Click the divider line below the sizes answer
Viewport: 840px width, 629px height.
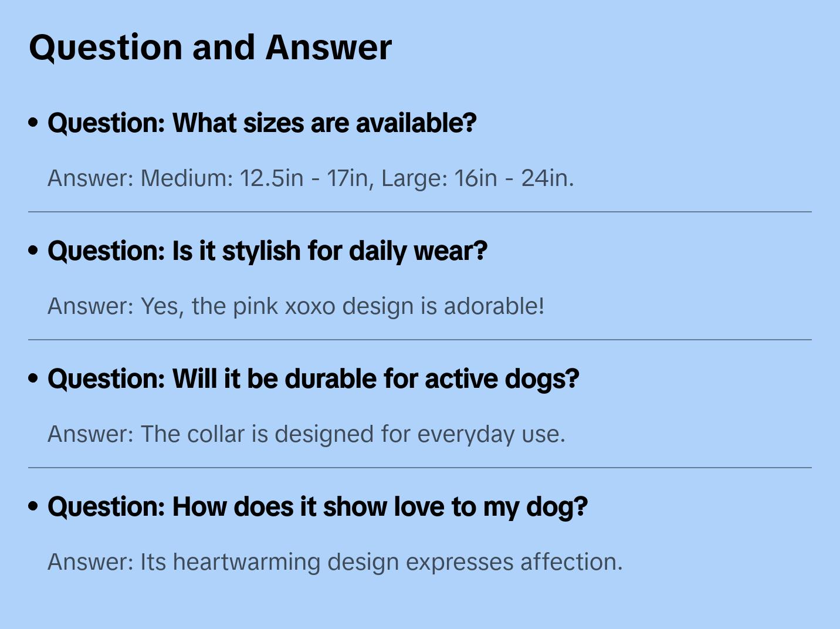point(420,212)
